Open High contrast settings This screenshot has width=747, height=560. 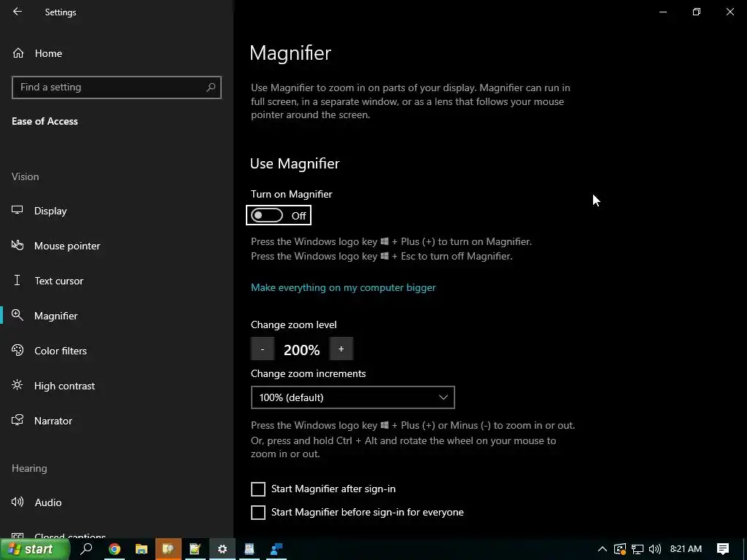(x=64, y=386)
